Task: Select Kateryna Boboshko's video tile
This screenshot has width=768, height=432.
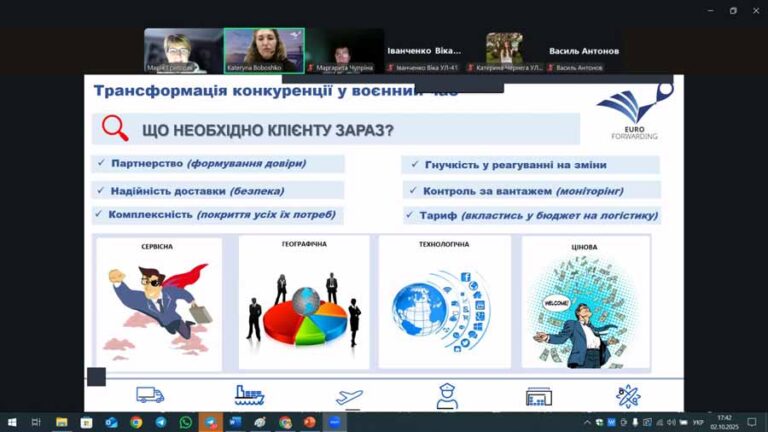Action: pos(264,50)
